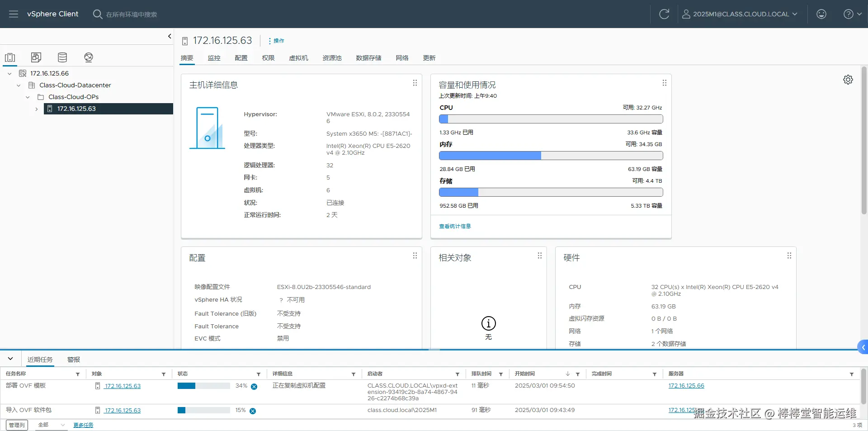Collapse the 172.16.125.66 vCenter tree node
The image size is (868, 431).
(9, 73)
